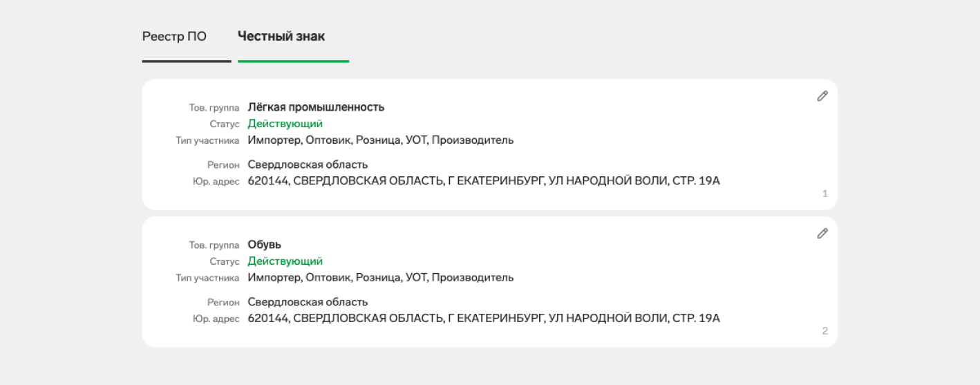Click the Лёгкая промышленность group title

pos(316,107)
